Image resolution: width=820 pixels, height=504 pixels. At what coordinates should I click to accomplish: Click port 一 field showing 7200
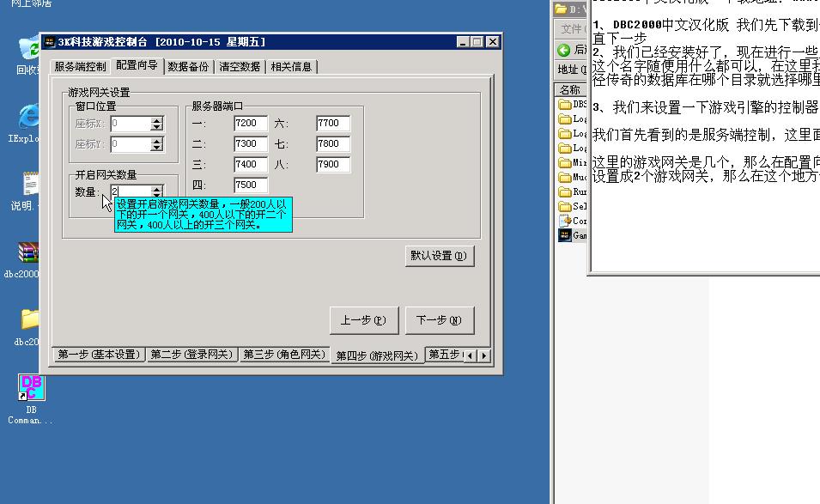click(251, 124)
